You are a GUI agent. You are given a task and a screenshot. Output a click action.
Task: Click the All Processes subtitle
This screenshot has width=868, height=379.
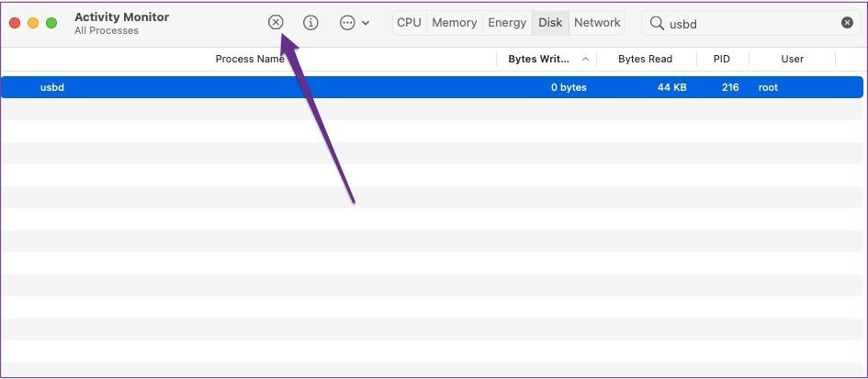[x=107, y=31]
